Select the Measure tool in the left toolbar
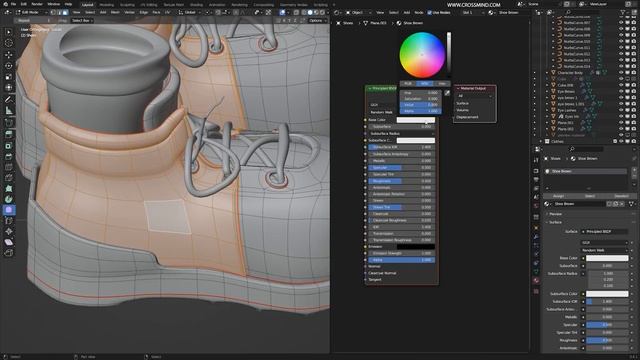Screen dimensions: 640x360 pos(9,111)
